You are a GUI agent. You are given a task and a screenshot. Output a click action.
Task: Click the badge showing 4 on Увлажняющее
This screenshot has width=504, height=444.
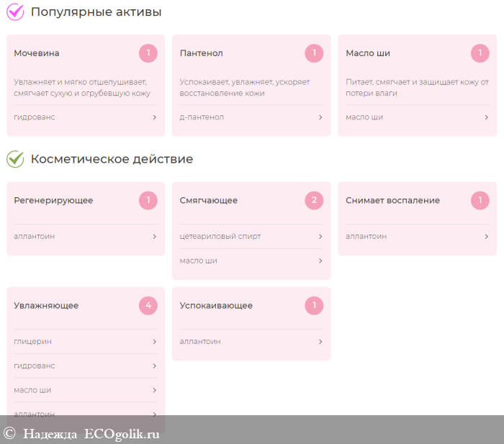[148, 306]
